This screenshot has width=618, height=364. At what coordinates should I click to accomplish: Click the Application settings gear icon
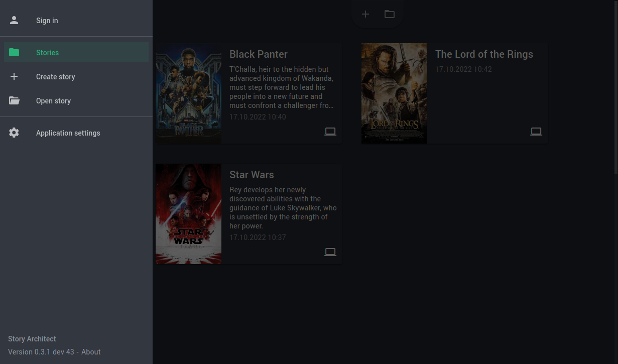click(14, 133)
